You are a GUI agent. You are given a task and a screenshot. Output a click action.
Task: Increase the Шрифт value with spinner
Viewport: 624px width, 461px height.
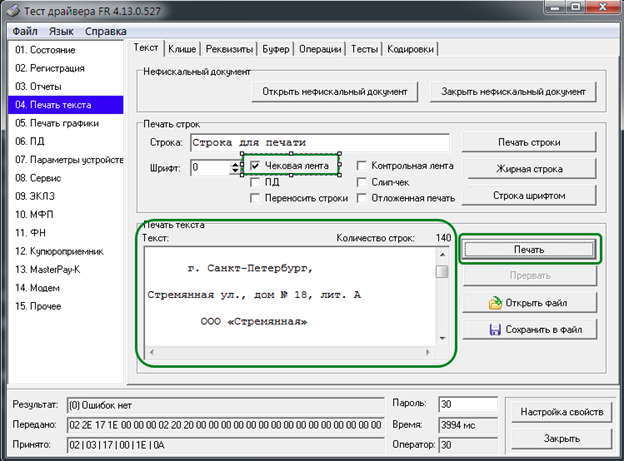click(237, 163)
